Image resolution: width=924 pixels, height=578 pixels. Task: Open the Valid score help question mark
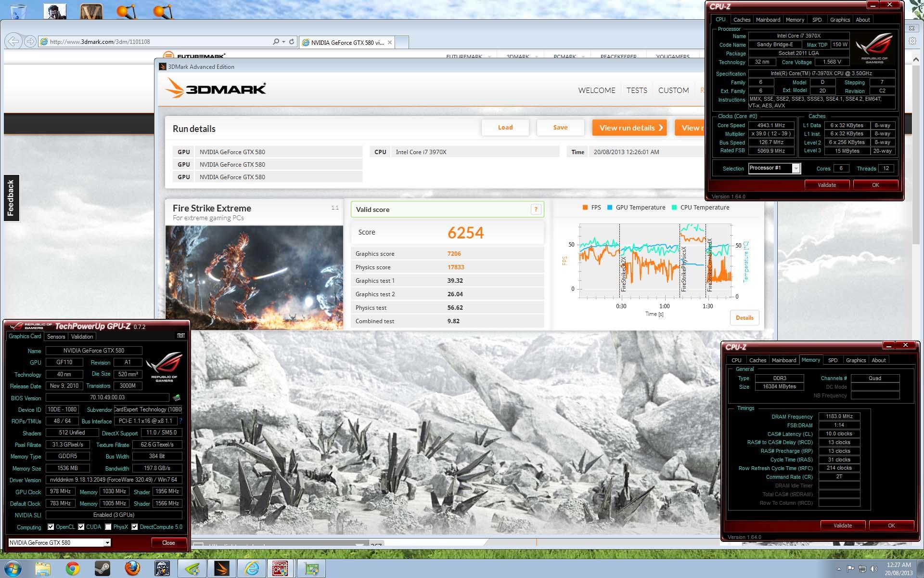point(536,210)
